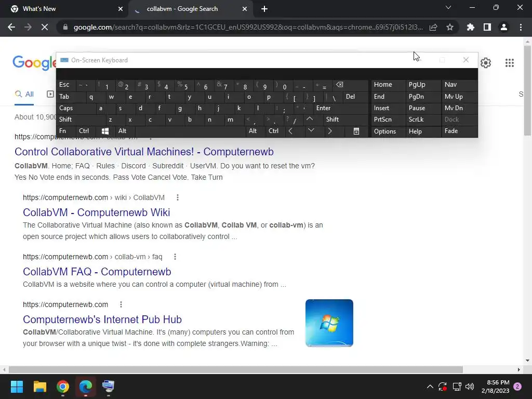Toggle the ScrLk key

[x=423, y=119]
